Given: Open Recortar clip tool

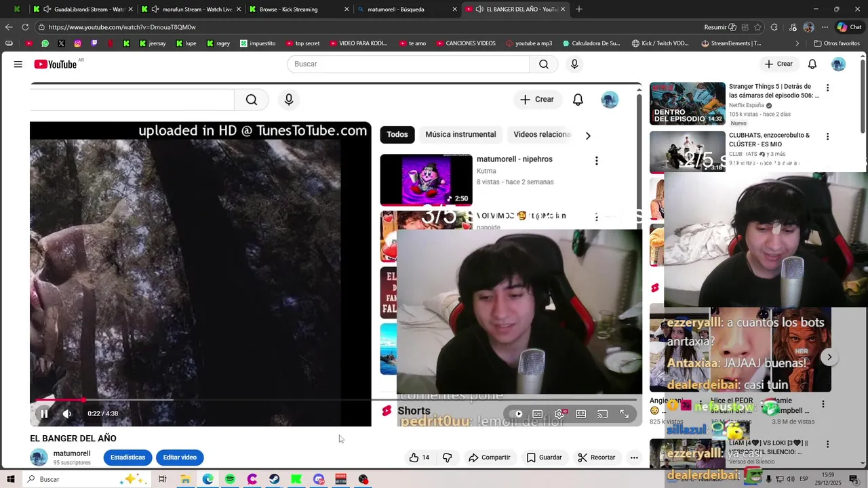Looking at the screenshot, I should point(596,457).
